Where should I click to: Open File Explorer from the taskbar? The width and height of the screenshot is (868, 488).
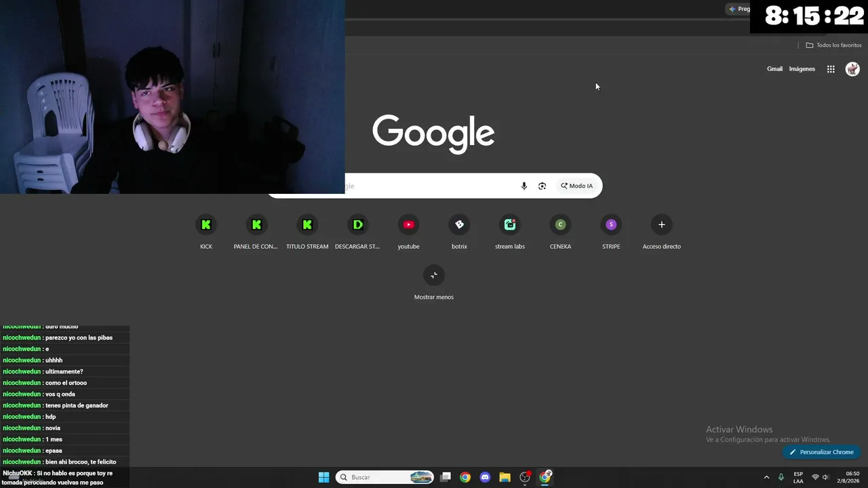pos(505,477)
